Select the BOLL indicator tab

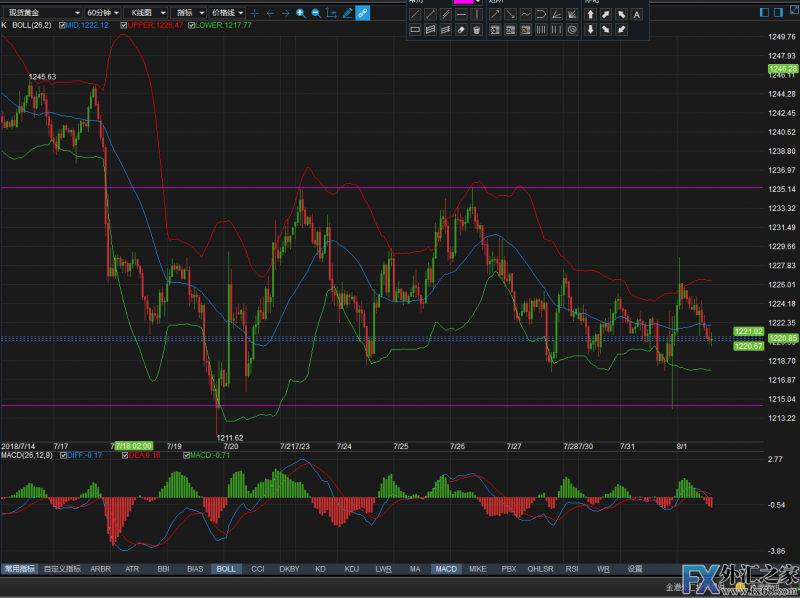coord(226,568)
